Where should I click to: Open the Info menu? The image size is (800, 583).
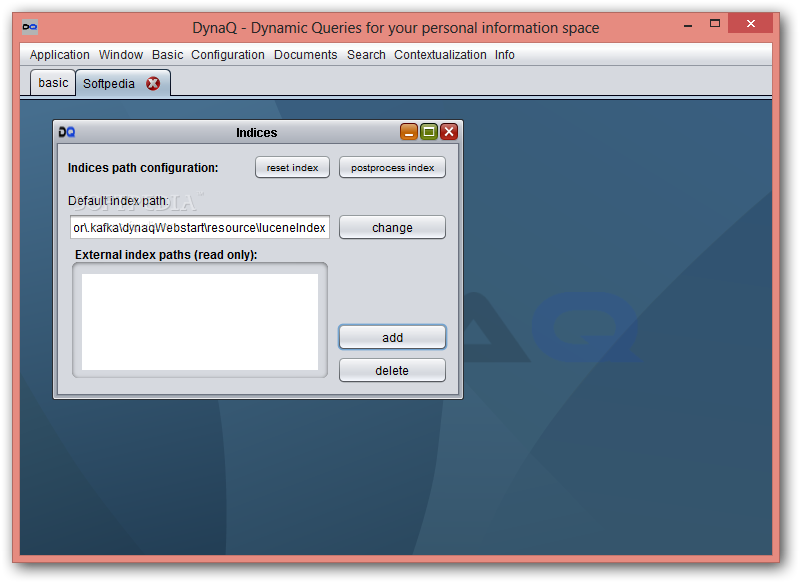pyautogui.click(x=504, y=55)
